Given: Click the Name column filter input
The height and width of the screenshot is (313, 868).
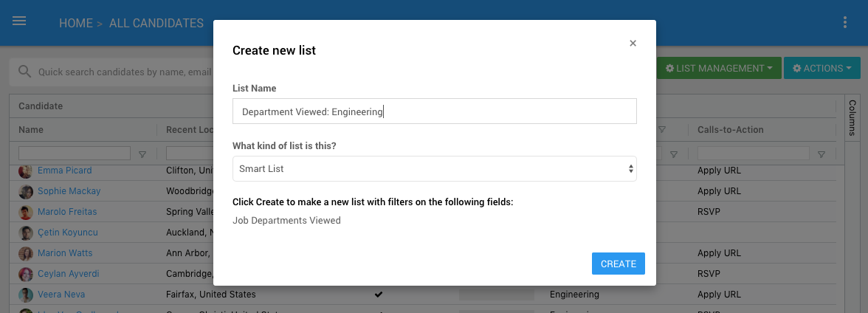Looking at the screenshot, I should [x=74, y=154].
